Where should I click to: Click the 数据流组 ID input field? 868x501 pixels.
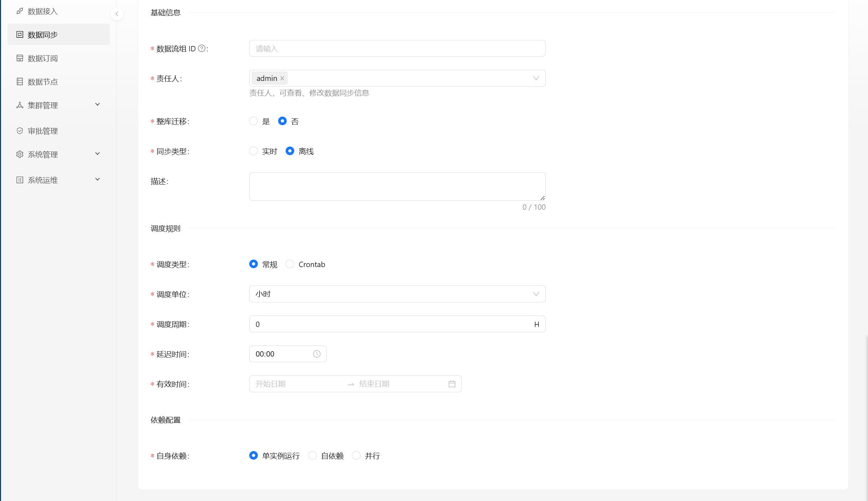(x=397, y=48)
